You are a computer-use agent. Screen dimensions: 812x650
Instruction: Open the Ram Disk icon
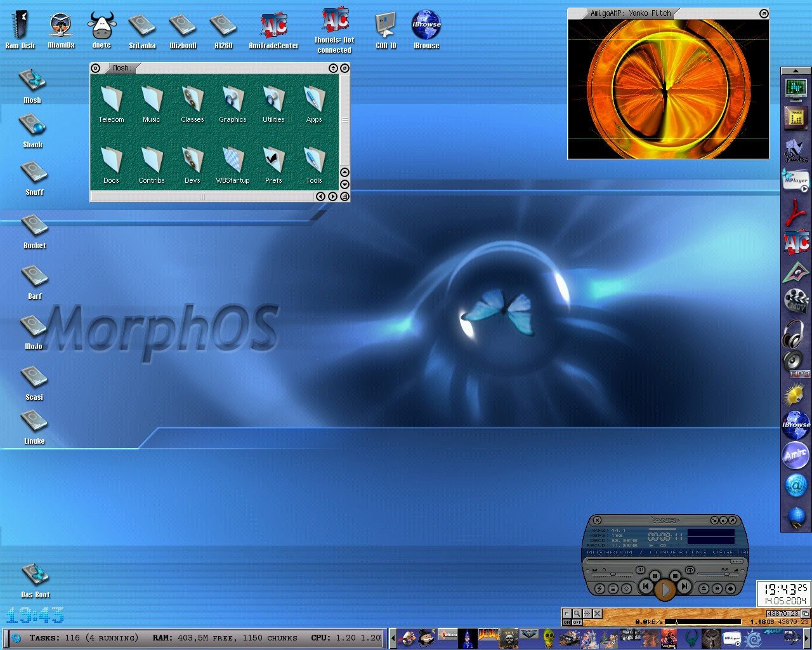click(x=20, y=26)
